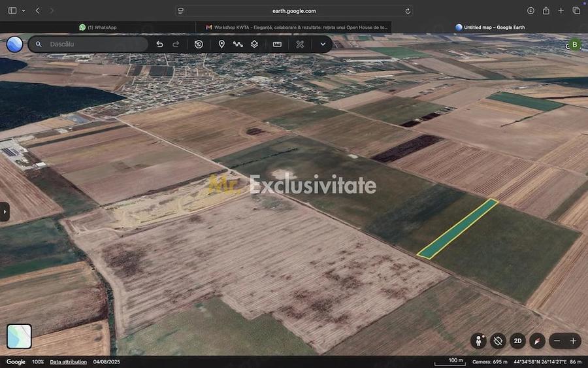588x368 pixels.
Task: Reload the page in Safari
Action: pyautogui.click(x=408, y=11)
